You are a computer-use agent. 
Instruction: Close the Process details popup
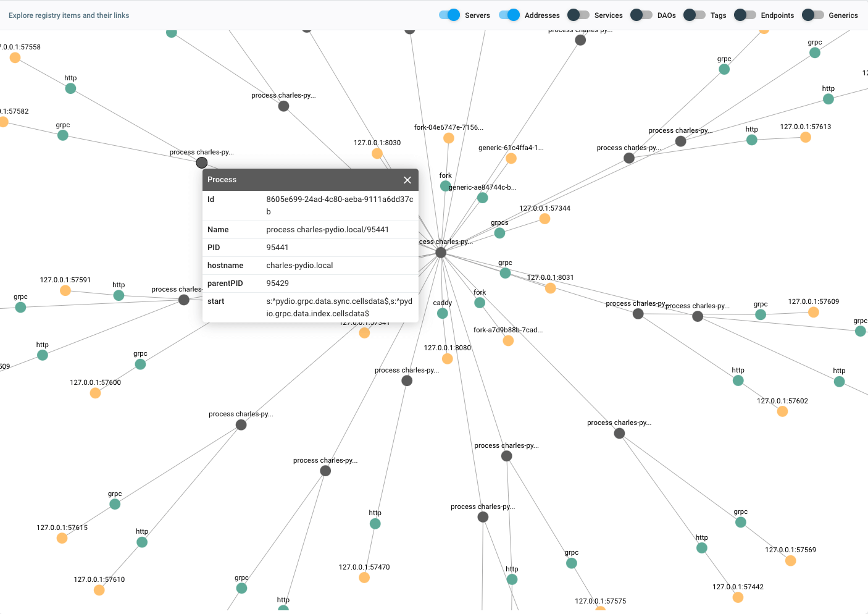click(x=407, y=180)
